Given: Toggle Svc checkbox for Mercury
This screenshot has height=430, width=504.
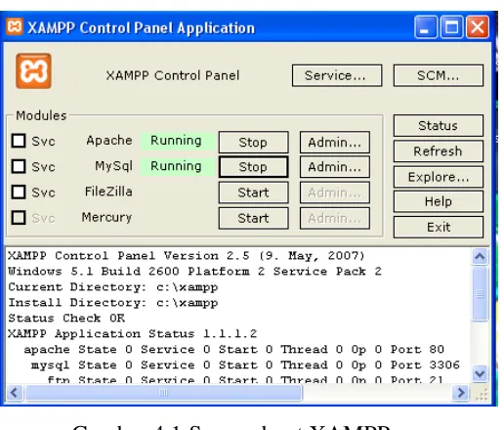Looking at the screenshot, I should 19,218.
